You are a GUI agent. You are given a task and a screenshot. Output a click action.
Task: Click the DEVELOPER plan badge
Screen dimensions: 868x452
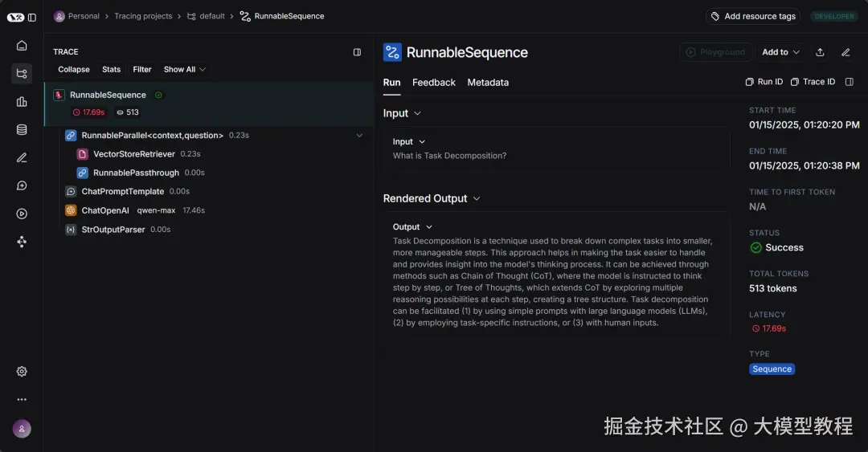[833, 16]
